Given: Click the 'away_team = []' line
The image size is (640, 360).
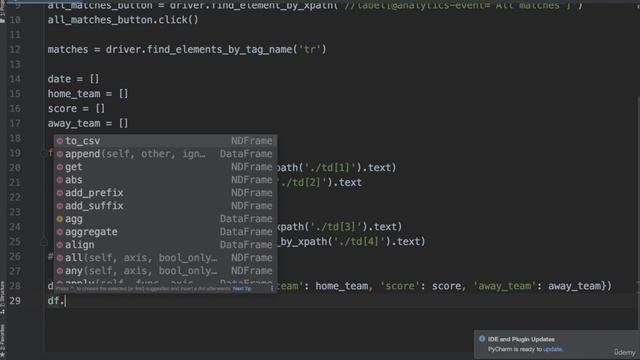Looking at the screenshot, I should click(x=88, y=123).
